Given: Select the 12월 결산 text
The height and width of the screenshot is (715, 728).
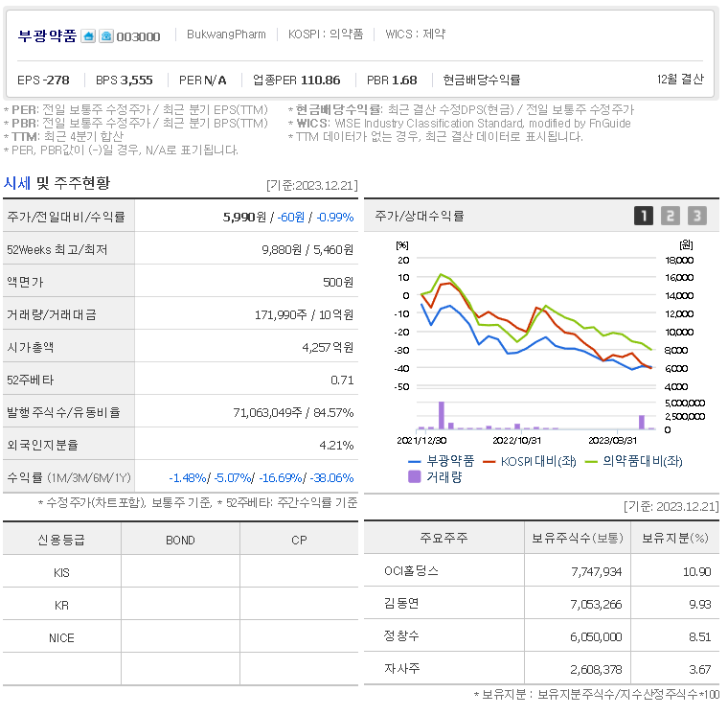Looking at the screenshot, I should (680, 79).
